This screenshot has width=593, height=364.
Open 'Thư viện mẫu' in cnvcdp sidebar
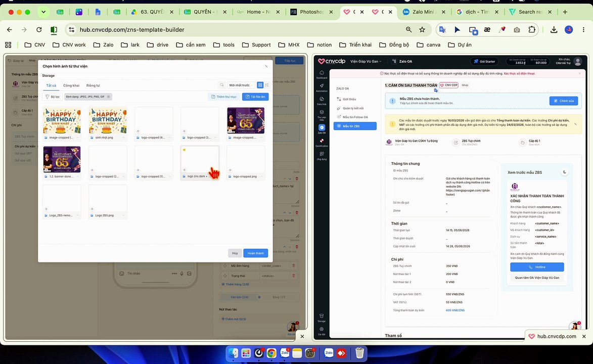pyautogui.click(x=322, y=115)
